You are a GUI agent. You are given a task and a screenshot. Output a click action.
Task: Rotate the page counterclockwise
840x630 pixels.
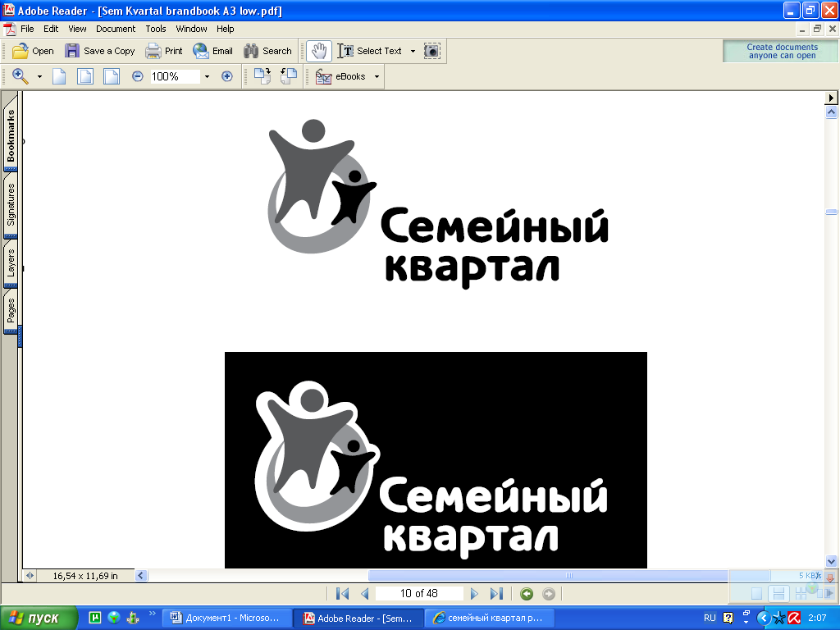pyautogui.click(x=289, y=76)
